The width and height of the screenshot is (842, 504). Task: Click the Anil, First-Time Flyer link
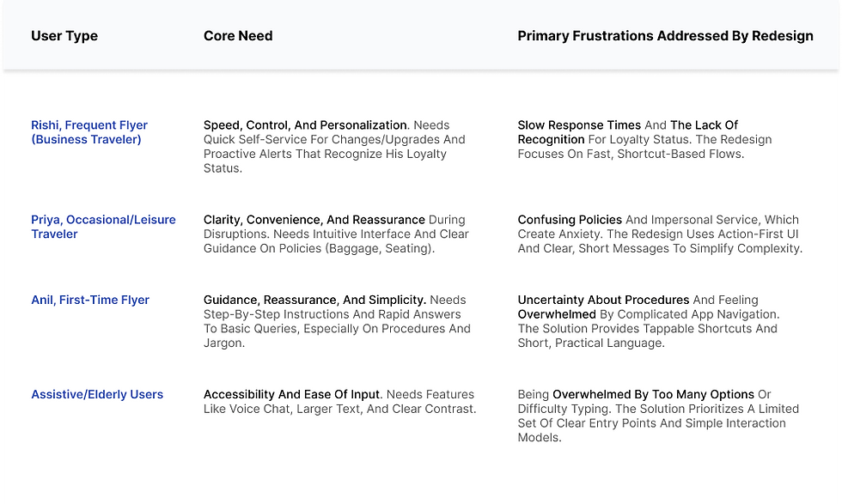click(90, 301)
